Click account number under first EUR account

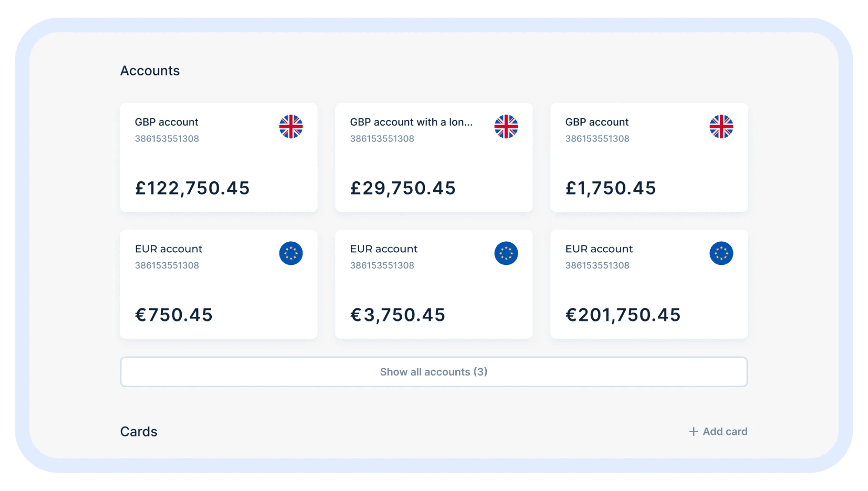click(x=167, y=265)
